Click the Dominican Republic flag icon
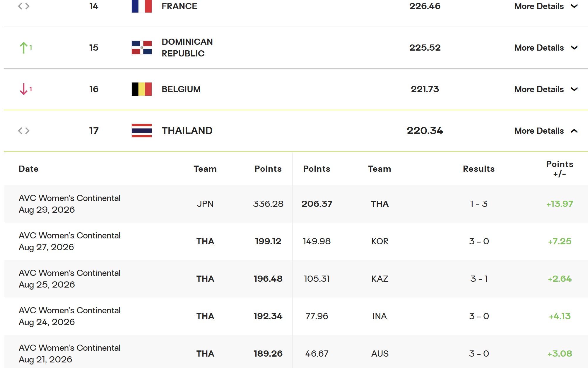Screen dimensions: 588x368 point(142,48)
